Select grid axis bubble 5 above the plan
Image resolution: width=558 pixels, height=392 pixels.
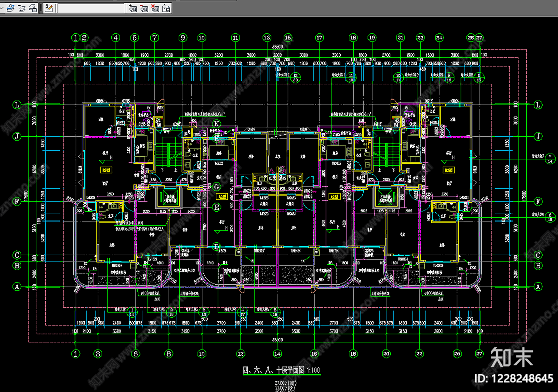point(135,38)
